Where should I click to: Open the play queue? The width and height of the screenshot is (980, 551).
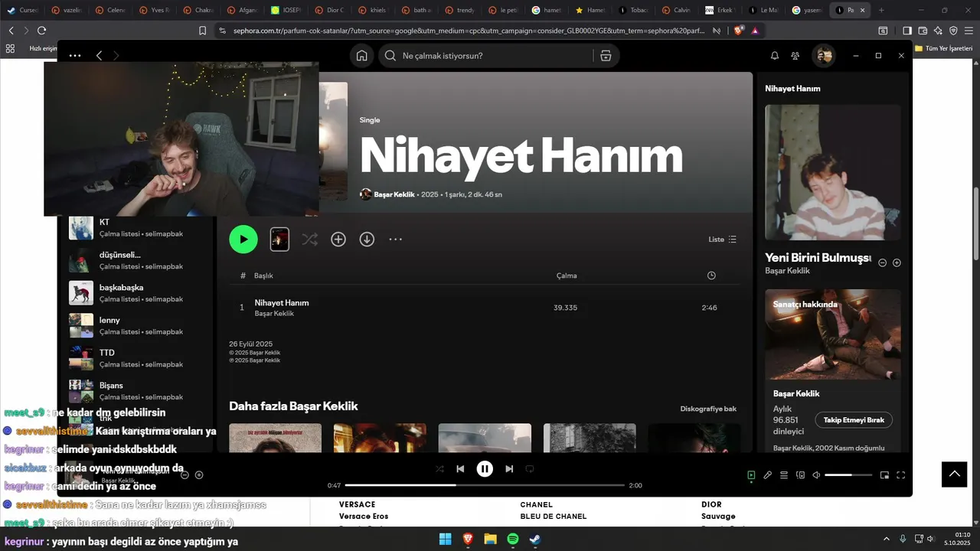point(784,475)
